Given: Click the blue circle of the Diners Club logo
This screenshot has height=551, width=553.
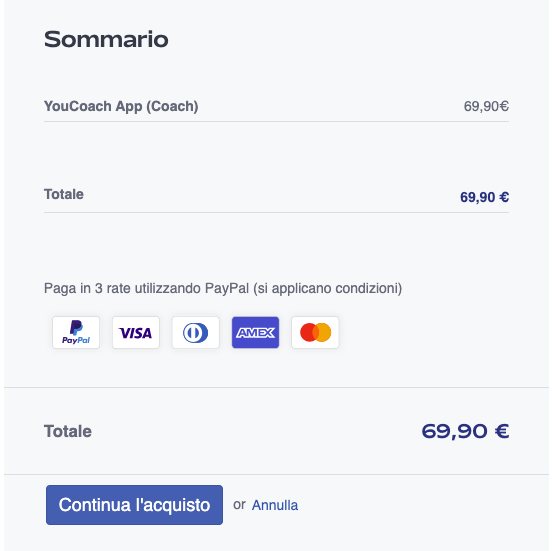Looking at the screenshot, I should (x=195, y=333).
